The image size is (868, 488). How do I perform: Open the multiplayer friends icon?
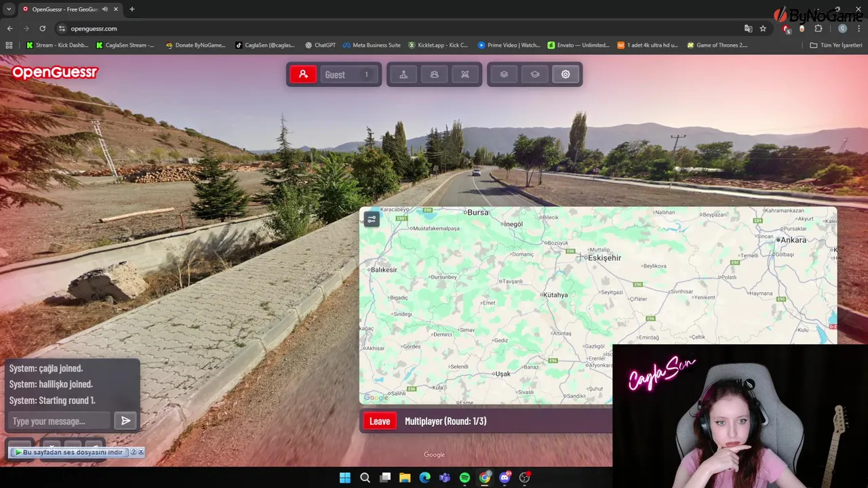(x=434, y=75)
